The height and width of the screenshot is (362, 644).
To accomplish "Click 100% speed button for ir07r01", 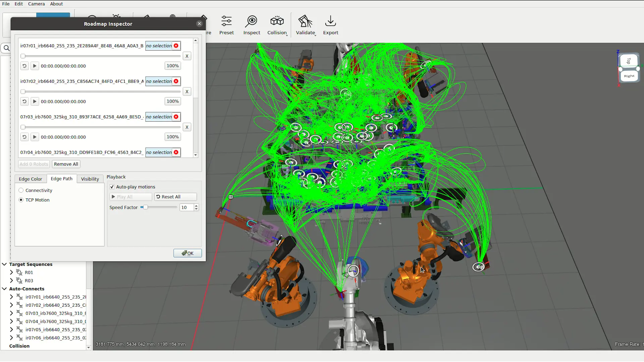I will click(172, 66).
